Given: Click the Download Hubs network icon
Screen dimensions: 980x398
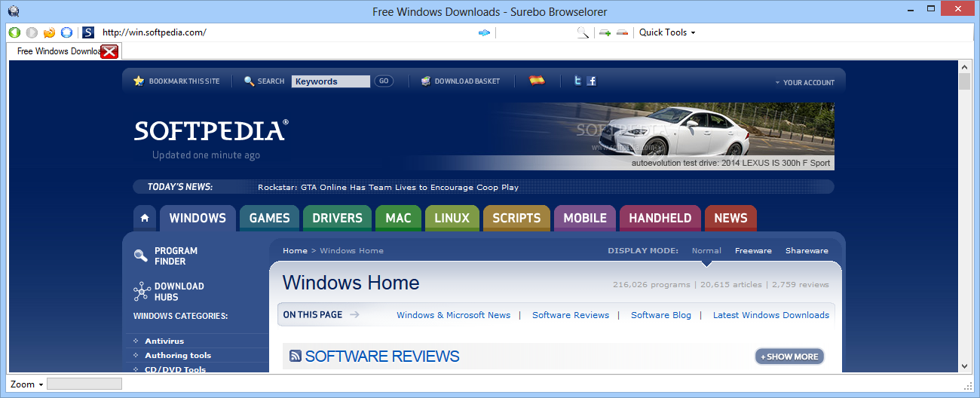Looking at the screenshot, I should coord(142,291).
